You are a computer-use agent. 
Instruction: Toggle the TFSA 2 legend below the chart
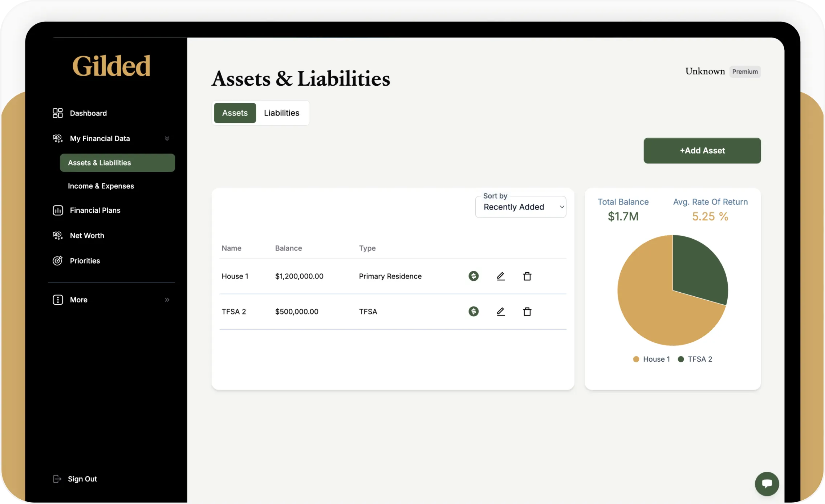(695, 359)
